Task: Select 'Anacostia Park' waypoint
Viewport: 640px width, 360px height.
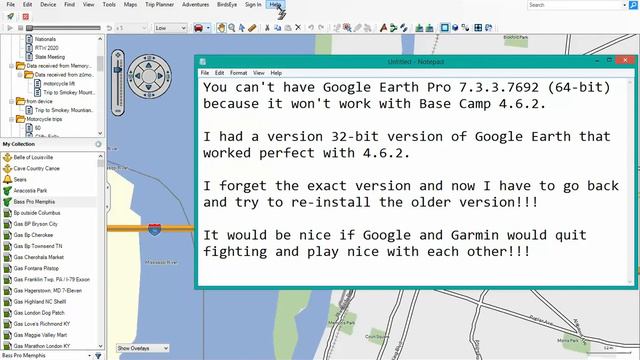Action: (x=30, y=191)
